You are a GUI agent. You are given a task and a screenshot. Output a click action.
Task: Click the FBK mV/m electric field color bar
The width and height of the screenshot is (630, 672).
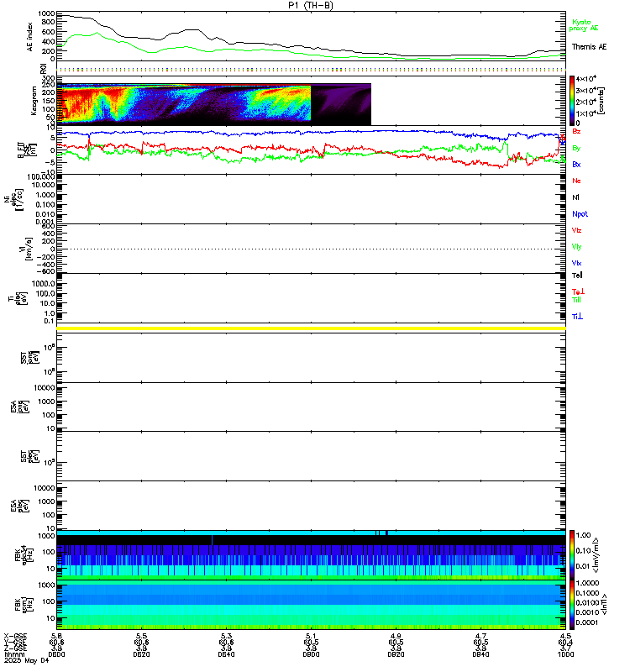coord(572,554)
